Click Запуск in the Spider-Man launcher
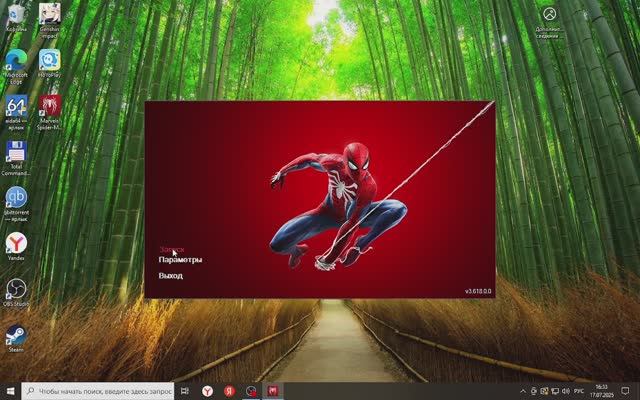 [x=172, y=249]
